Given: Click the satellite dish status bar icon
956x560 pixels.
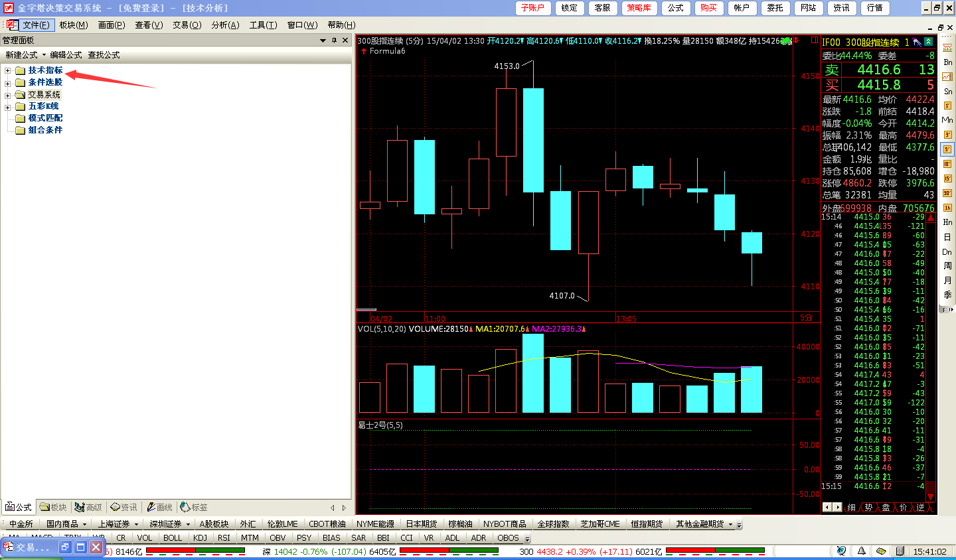Looking at the screenshot, I should click(841, 551).
